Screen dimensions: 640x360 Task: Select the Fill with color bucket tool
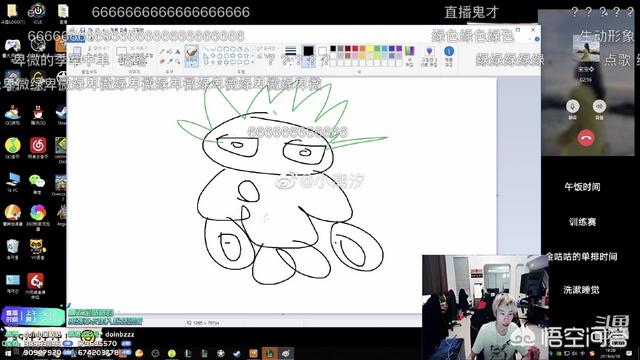tap(170, 52)
